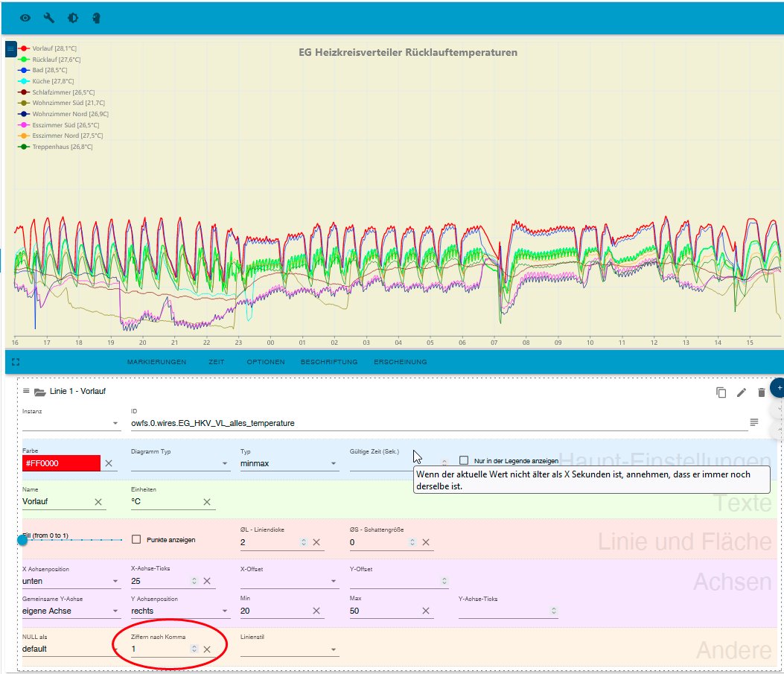The image size is (784, 674).
Task: Click the eye view icon in top bar
Action: point(25,18)
